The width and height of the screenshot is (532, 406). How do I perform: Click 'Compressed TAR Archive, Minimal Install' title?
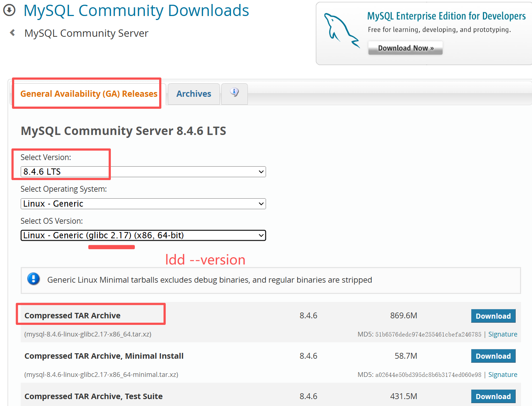[104, 356]
